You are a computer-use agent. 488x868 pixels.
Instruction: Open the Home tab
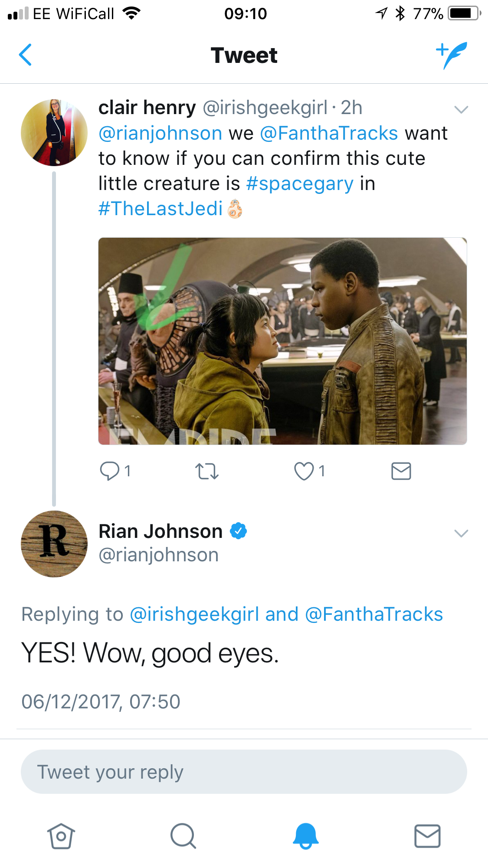[61, 836]
